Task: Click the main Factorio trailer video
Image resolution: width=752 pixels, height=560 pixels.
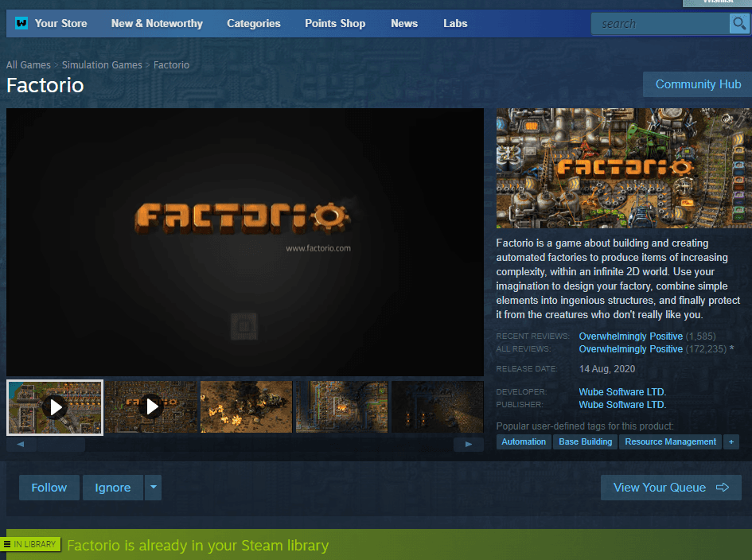Action: [244, 242]
